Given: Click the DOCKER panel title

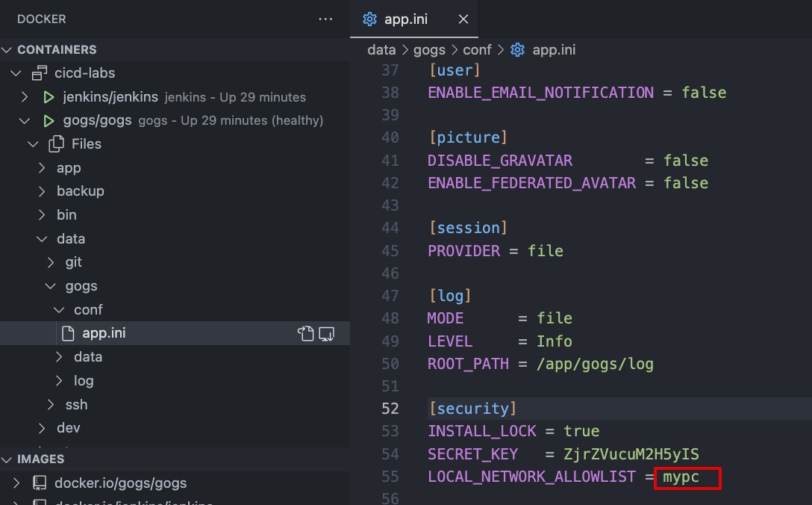Looking at the screenshot, I should coord(42,19).
